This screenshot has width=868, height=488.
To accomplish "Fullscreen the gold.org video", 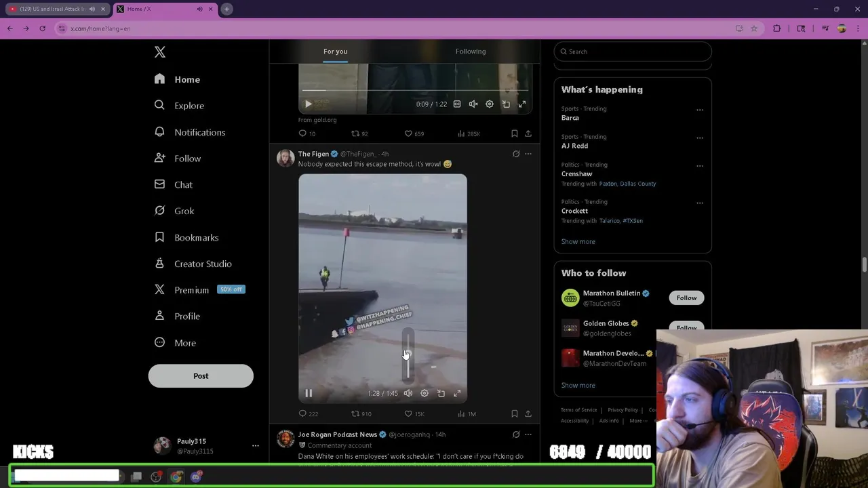I will coord(522,104).
